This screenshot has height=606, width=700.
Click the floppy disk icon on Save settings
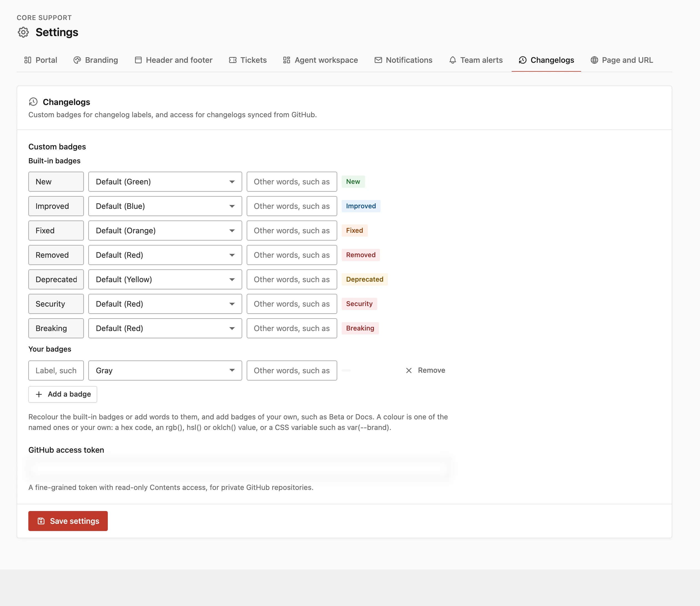coord(41,521)
